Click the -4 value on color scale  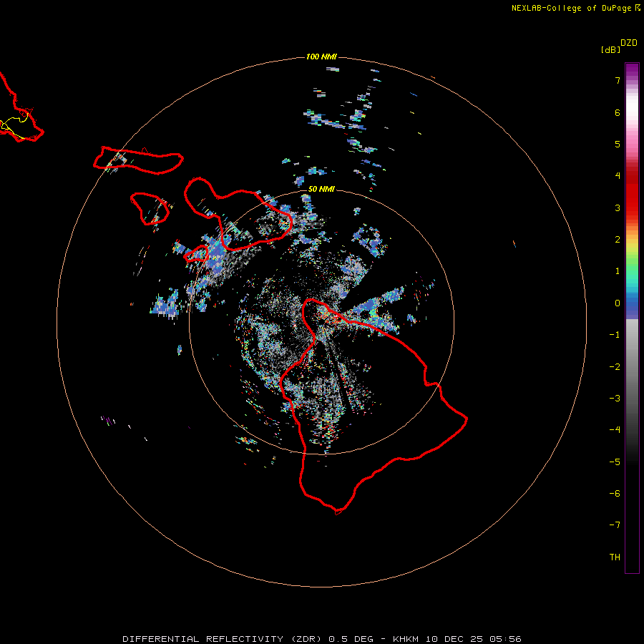pyautogui.click(x=615, y=430)
